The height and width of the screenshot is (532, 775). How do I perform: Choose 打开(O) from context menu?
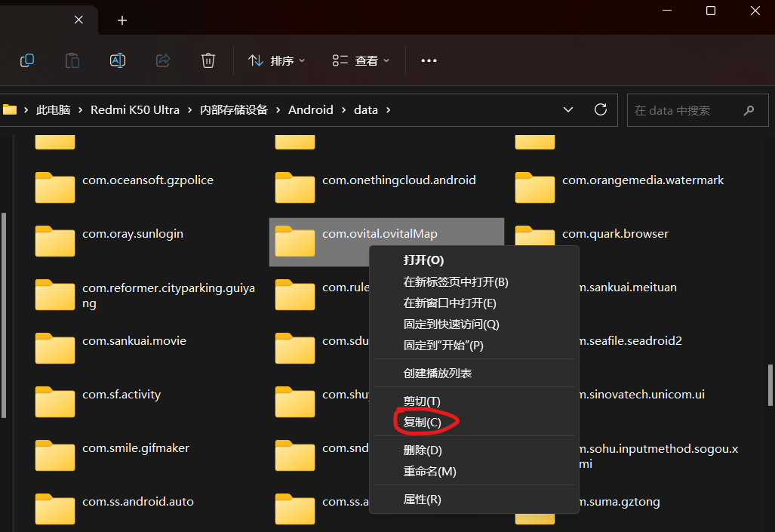tap(473, 260)
